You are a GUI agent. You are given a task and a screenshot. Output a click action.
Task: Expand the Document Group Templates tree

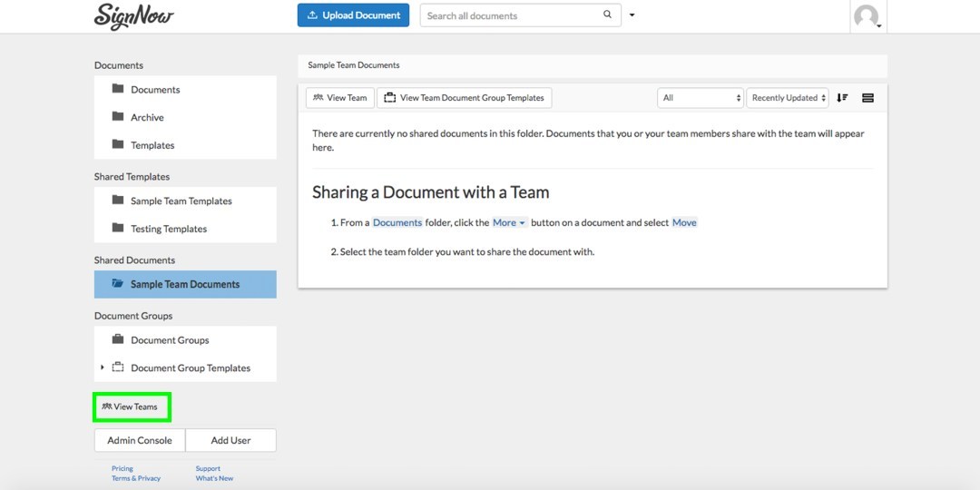pos(103,367)
